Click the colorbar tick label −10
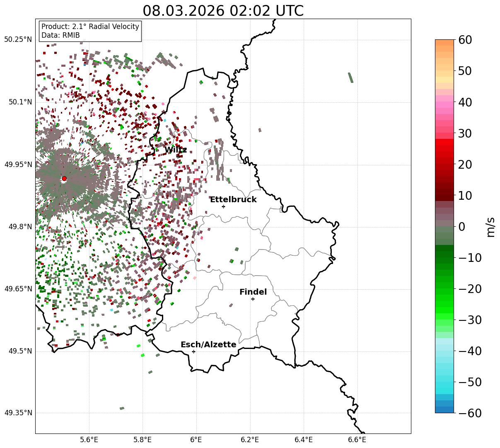 (470, 258)
